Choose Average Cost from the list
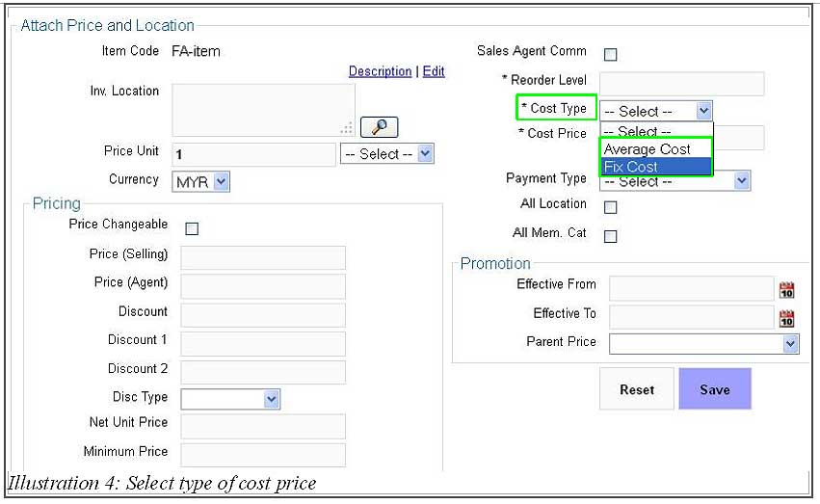This screenshot has width=820, height=504. [x=656, y=149]
